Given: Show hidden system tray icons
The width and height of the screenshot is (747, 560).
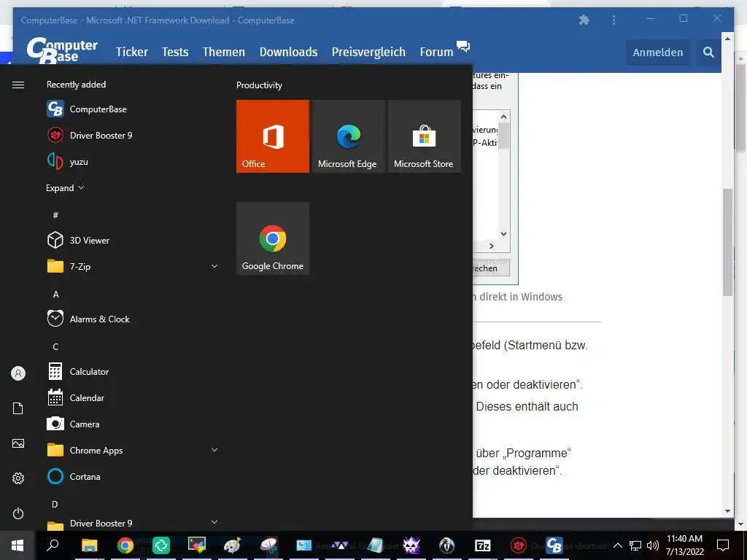Looking at the screenshot, I should pyautogui.click(x=617, y=545).
